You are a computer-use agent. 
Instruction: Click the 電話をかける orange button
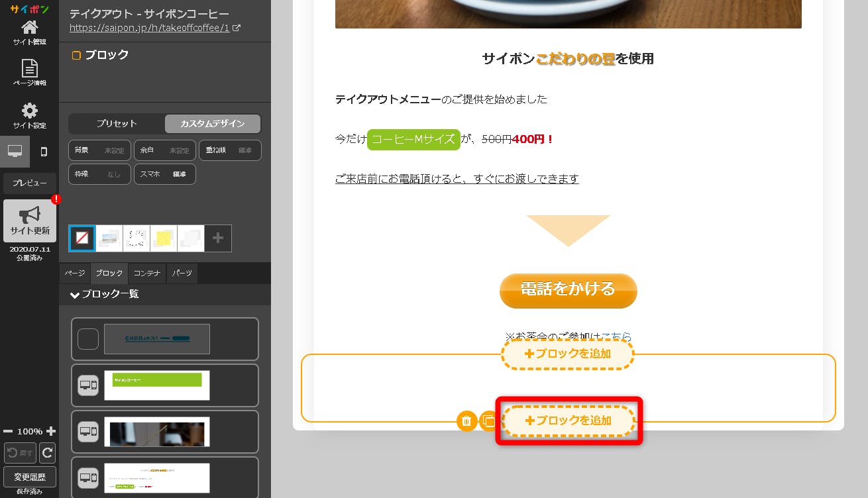point(568,290)
